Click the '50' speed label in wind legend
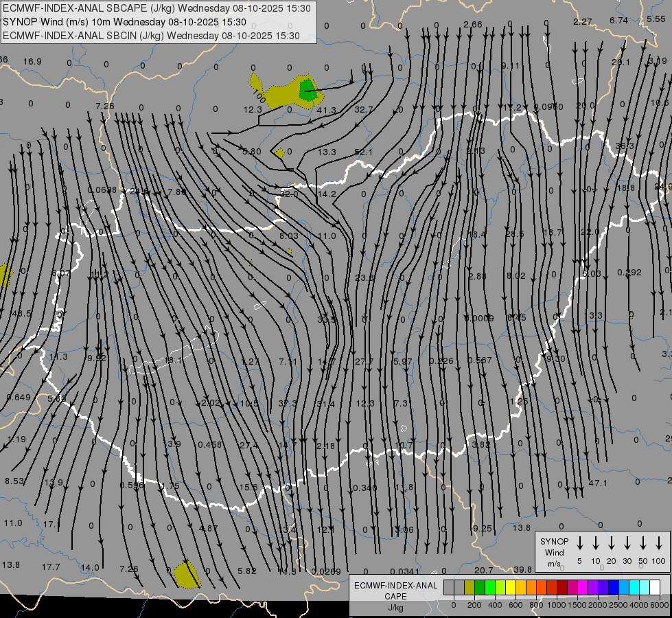672x618 pixels. [643, 561]
